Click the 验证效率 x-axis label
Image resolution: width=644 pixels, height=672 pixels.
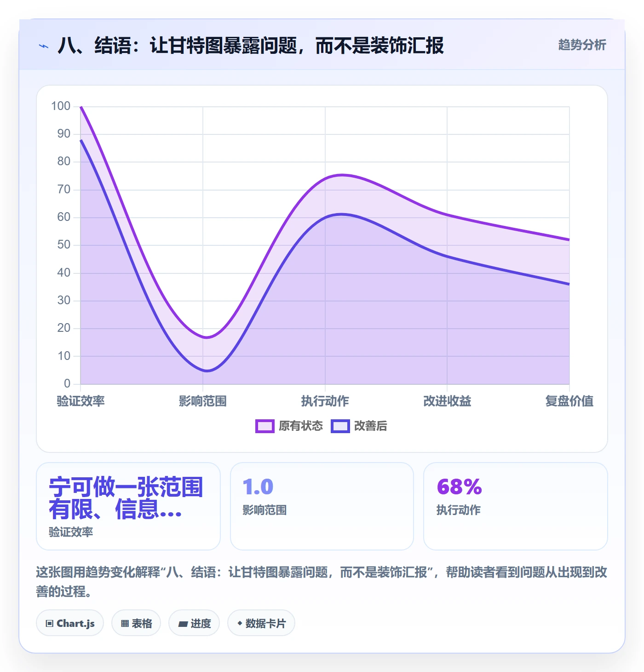tap(80, 401)
